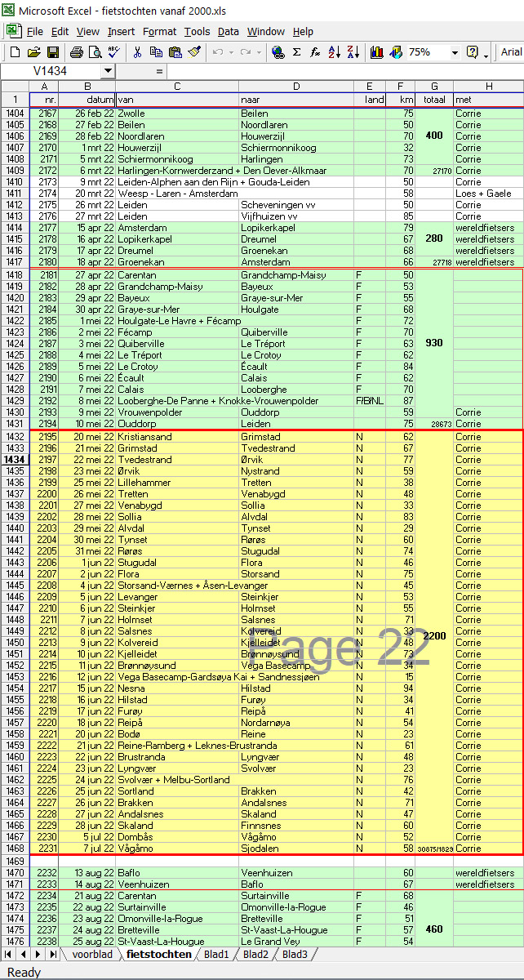Open Paste Function fx icon

click(315, 52)
